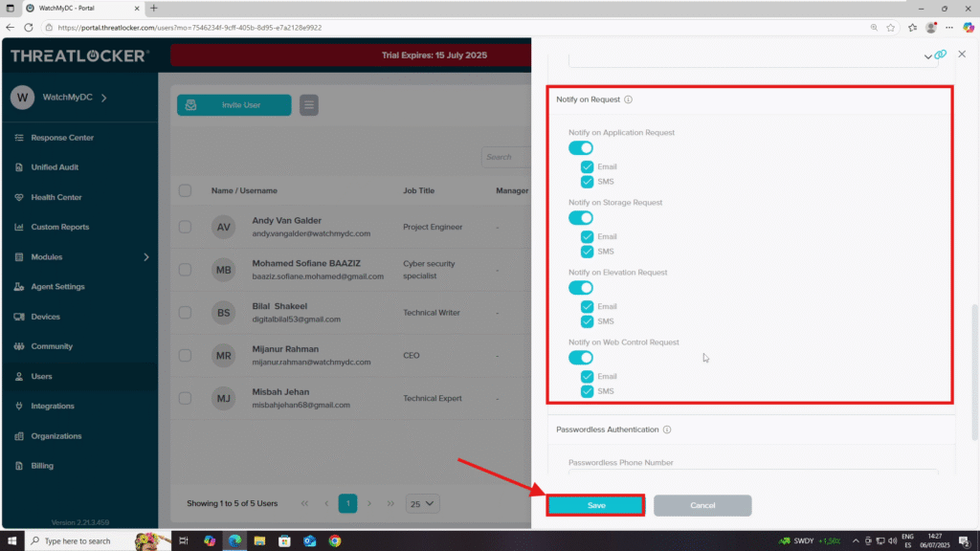Open the dropdown chevron at panel top
Viewport: 980px width, 551px height.
tap(928, 56)
